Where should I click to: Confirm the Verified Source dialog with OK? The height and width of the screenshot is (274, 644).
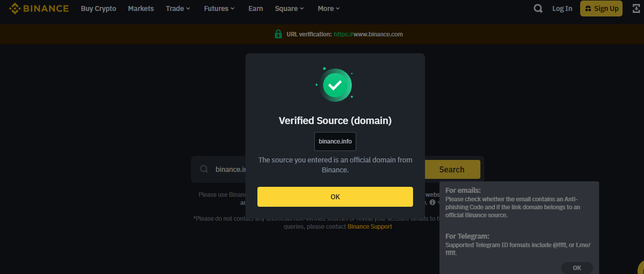tap(335, 197)
